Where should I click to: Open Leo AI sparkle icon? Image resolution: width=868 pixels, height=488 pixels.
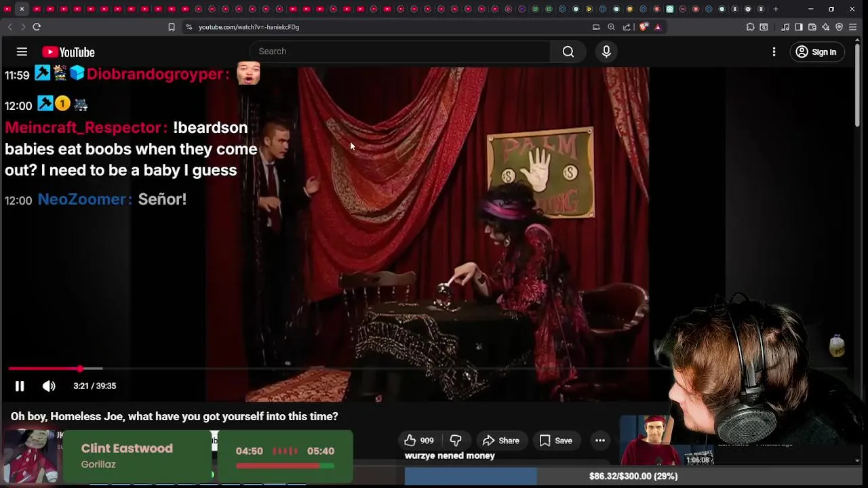coord(825,27)
